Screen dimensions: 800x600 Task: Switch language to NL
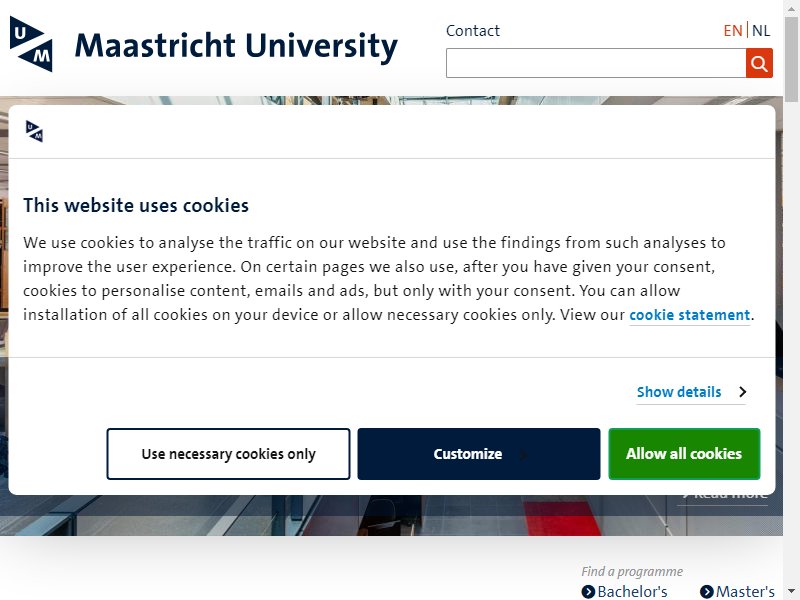click(761, 31)
